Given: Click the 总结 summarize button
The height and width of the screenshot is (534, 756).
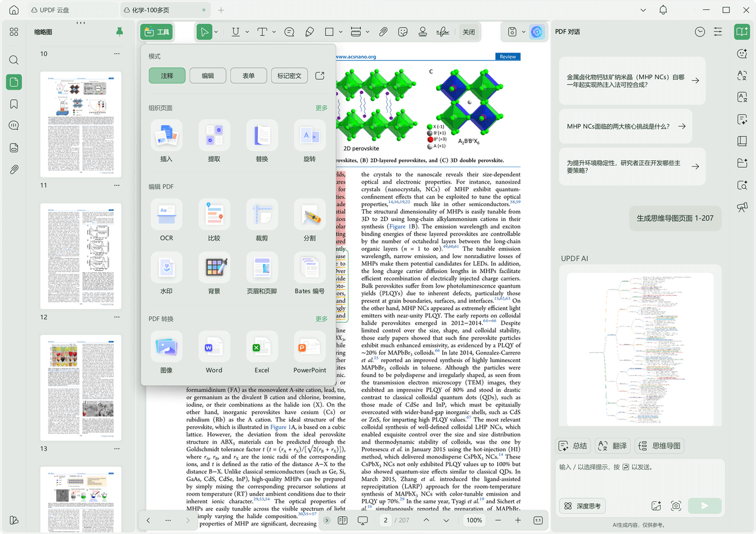Looking at the screenshot, I should [573, 446].
